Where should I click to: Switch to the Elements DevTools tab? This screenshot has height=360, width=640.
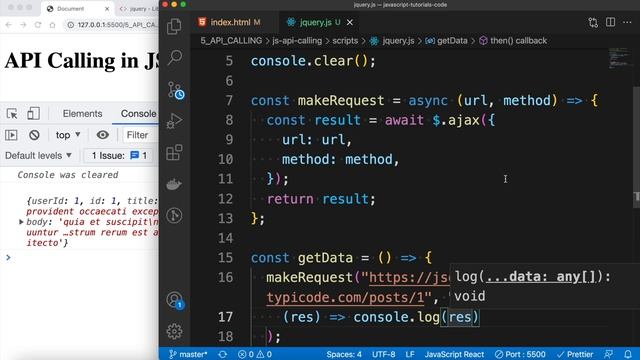tap(82, 113)
